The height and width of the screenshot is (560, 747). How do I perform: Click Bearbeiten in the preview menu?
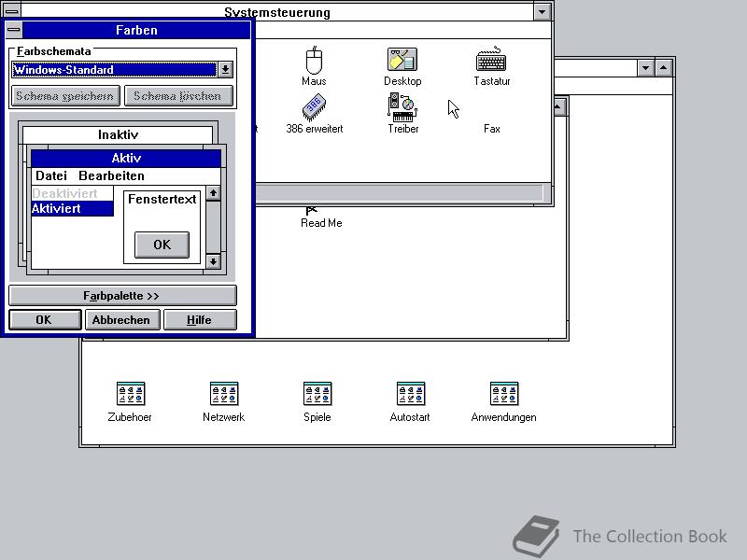[x=111, y=175]
